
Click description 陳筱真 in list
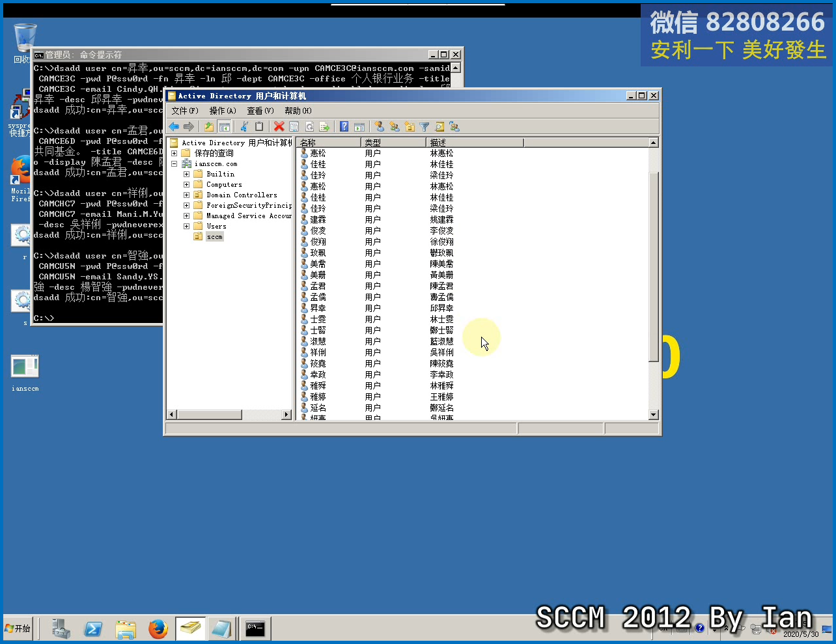441,363
